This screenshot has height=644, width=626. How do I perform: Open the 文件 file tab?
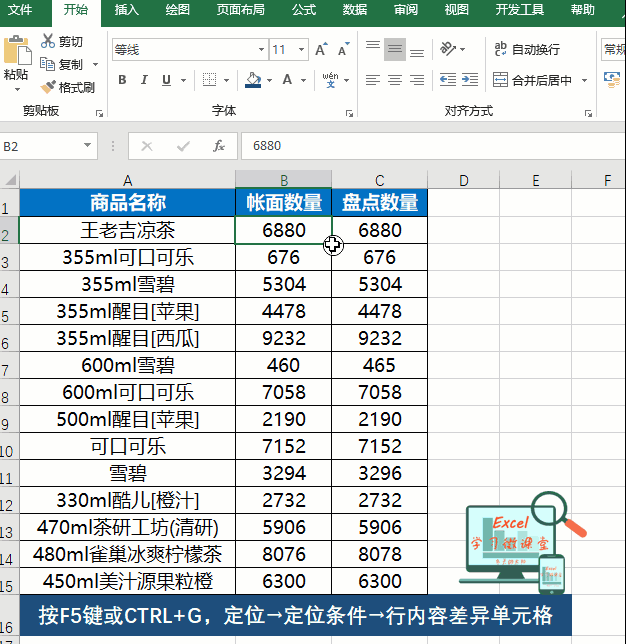click(20, 9)
